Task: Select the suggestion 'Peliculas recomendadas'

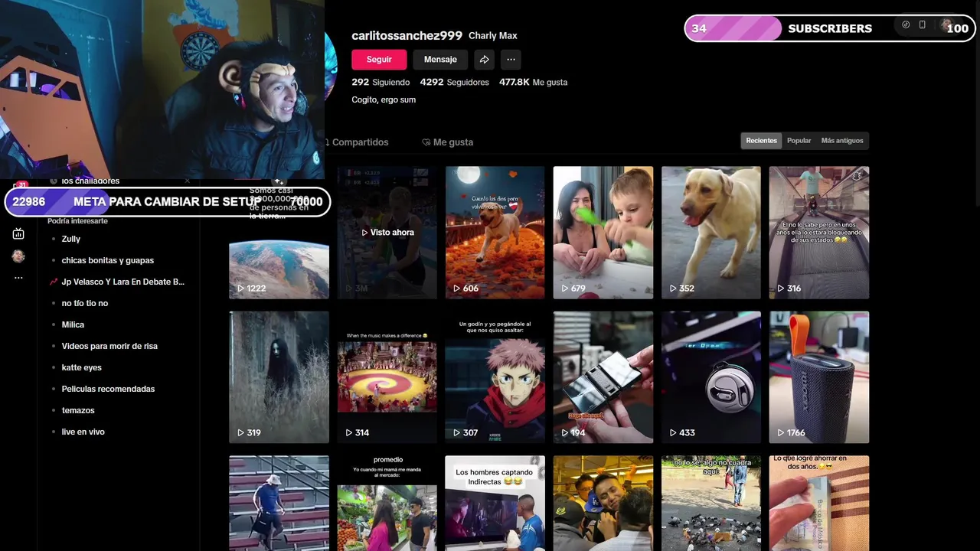Action: 108,389
